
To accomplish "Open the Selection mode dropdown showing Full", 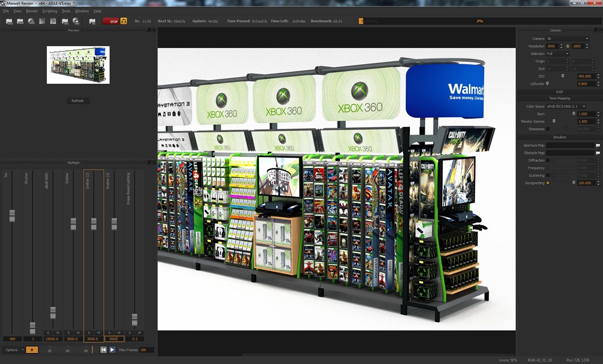I will (x=557, y=54).
